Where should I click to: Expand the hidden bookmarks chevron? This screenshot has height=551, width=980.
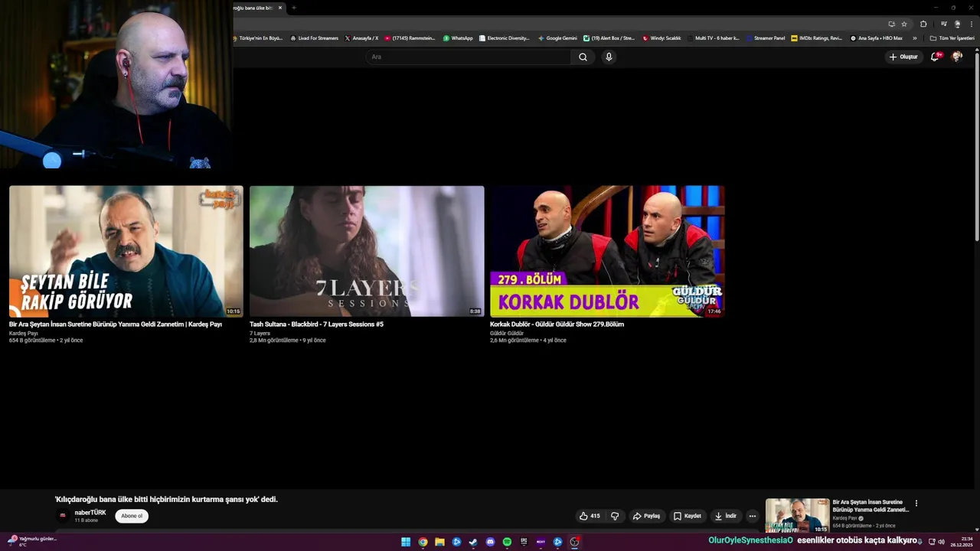(914, 38)
